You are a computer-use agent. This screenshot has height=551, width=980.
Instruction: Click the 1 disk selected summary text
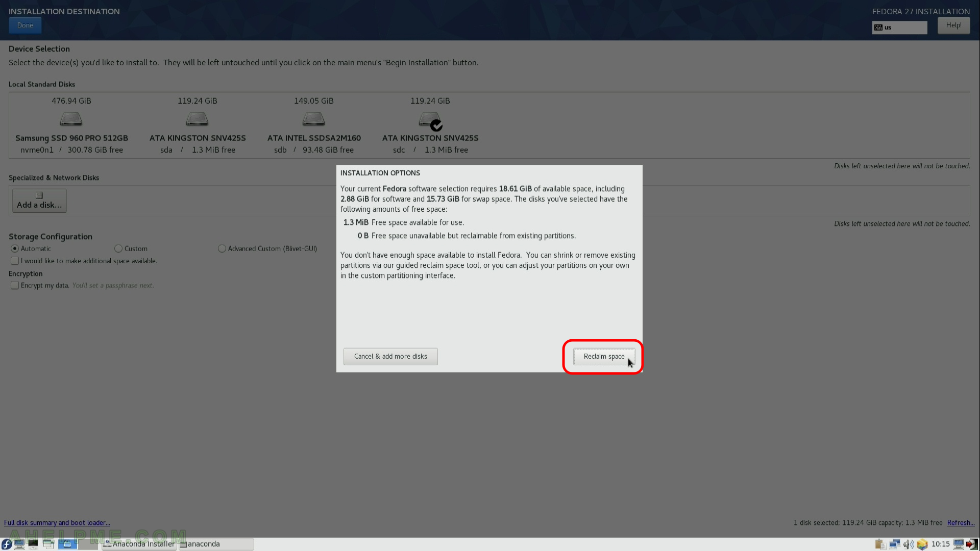point(868,523)
